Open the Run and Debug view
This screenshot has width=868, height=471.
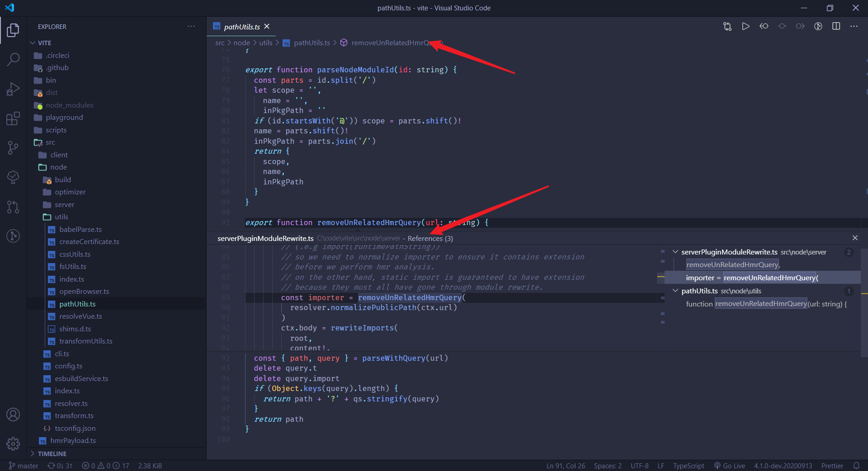(x=13, y=89)
